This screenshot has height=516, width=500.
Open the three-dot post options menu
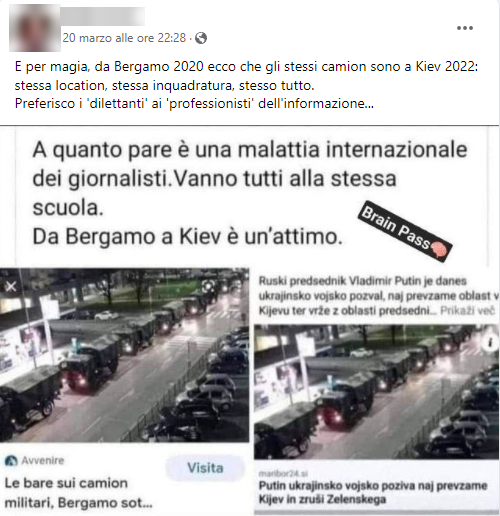[465, 28]
